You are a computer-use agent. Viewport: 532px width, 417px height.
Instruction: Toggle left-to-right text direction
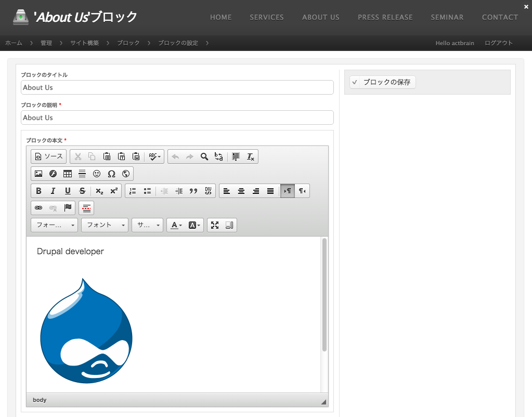(287, 191)
